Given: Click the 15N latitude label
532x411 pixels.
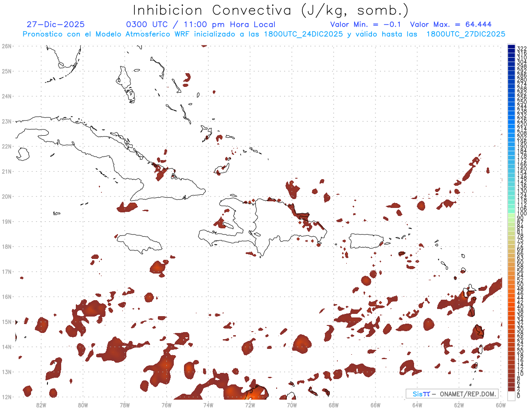Looking at the screenshot, I should (x=7, y=321).
